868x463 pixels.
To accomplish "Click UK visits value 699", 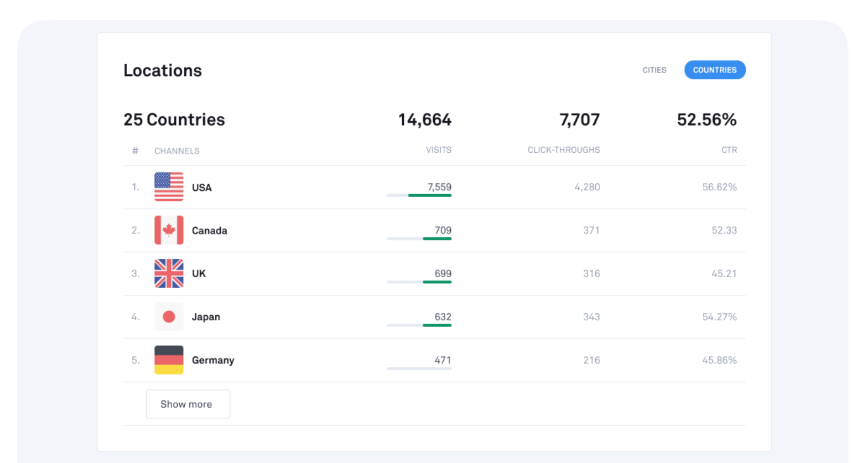I will (x=443, y=273).
